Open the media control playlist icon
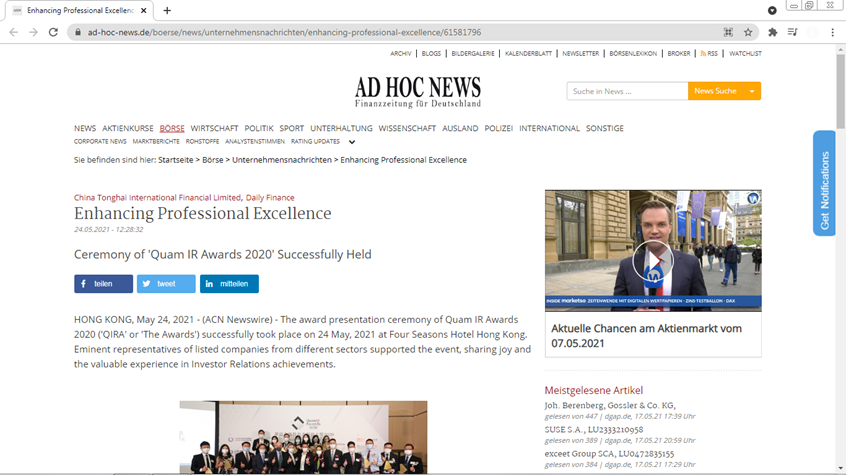846x475 pixels. (792, 32)
